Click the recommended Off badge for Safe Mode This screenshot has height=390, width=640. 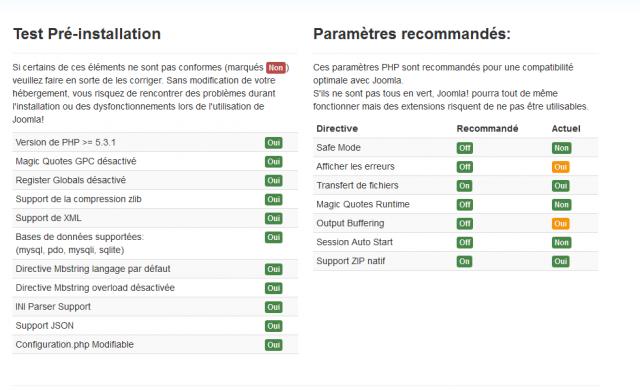(464, 148)
